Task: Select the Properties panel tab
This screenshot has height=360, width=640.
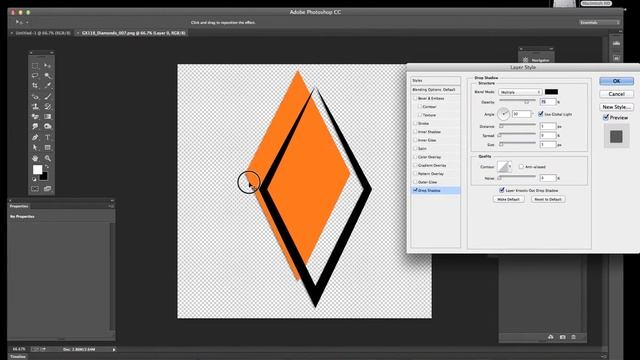Action: click(x=19, y=206)
